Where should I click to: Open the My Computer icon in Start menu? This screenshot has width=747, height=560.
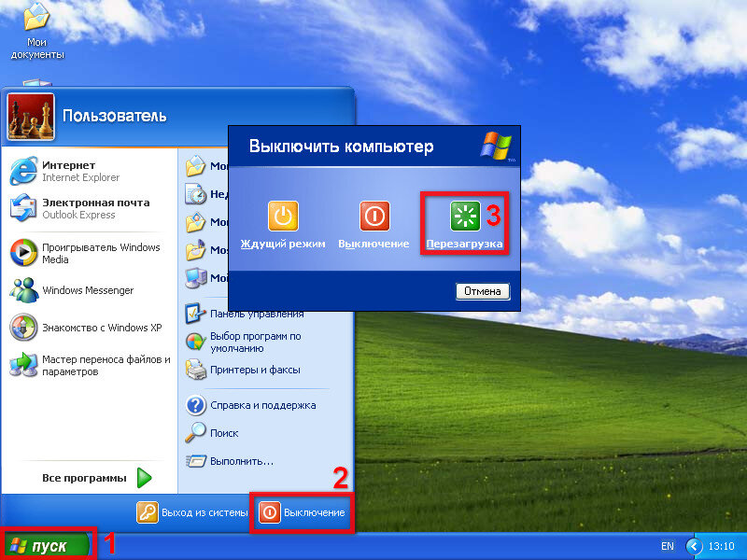click(195, 278)
